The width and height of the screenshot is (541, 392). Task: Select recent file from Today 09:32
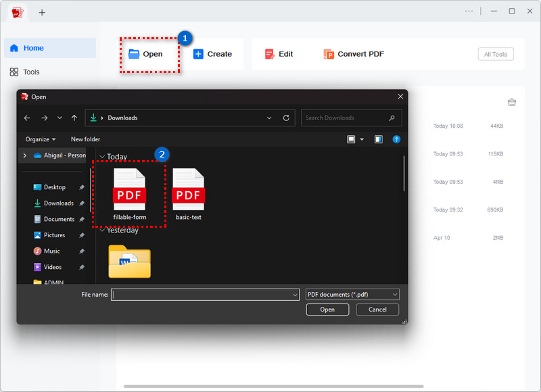(469, 210)
